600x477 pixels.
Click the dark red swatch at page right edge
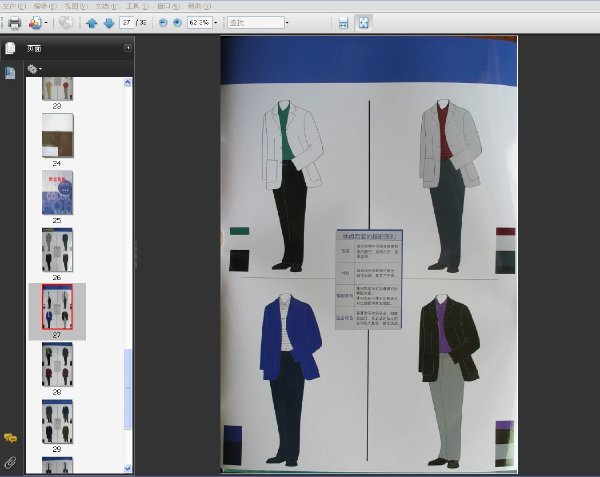pos(505,231)
